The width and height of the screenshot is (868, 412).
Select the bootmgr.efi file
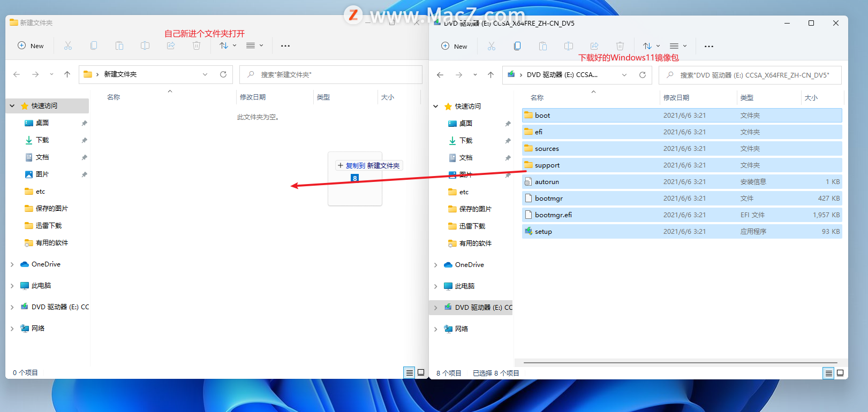[x=682, y=215]
